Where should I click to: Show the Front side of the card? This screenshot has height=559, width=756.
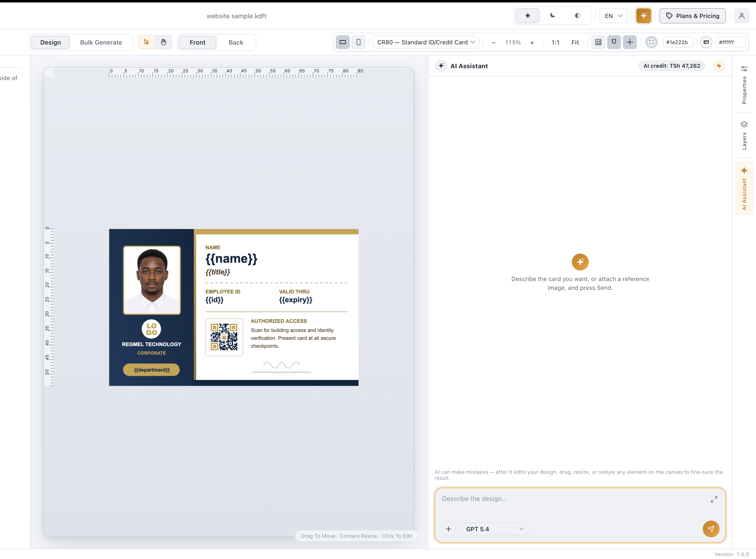(197, 42)
